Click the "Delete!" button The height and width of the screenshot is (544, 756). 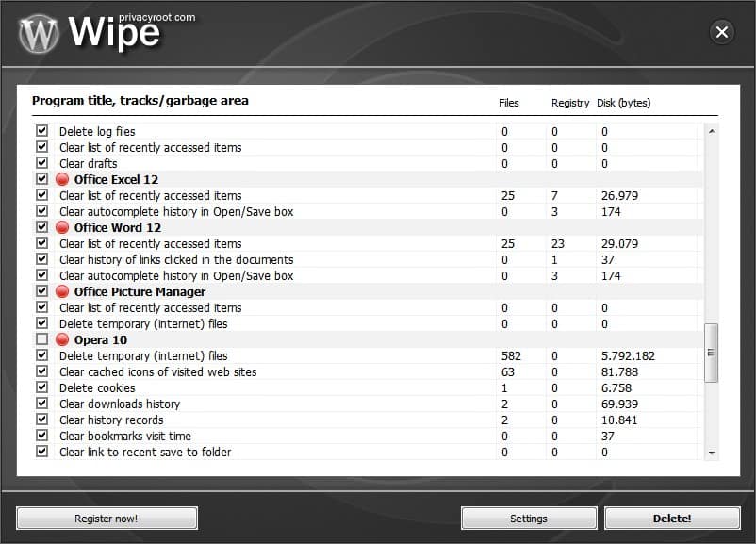click(x=672, y=519)
